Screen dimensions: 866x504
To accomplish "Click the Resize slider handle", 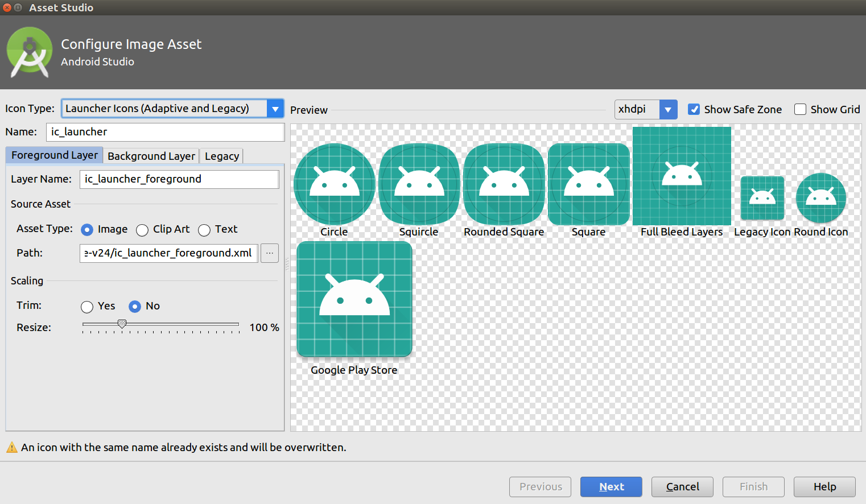I will 122,324.
